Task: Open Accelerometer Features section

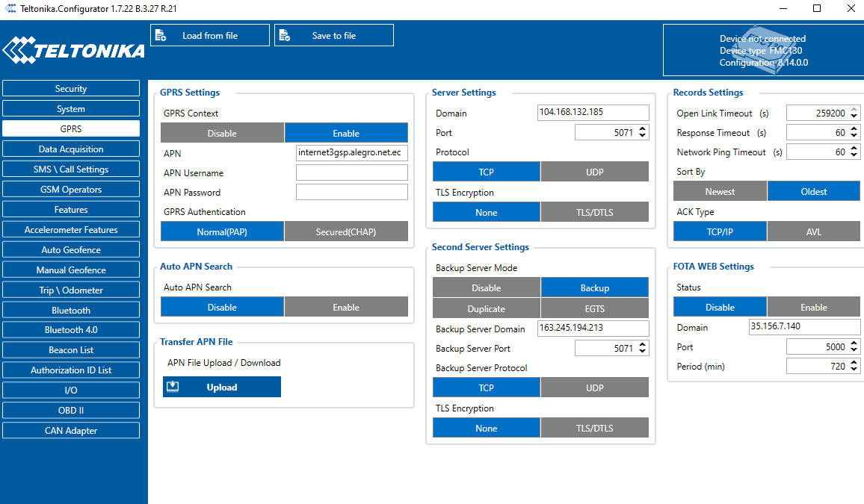Action: point(71,229)
